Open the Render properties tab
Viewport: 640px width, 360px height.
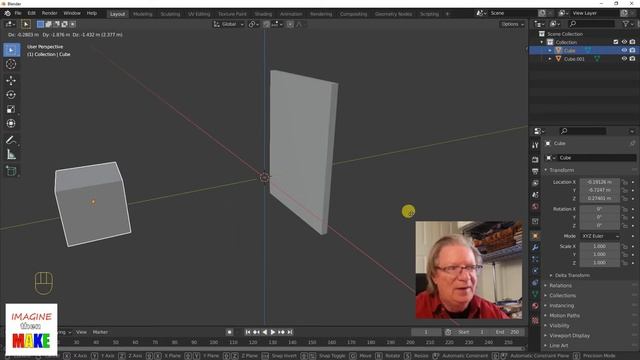click(535, 159)
